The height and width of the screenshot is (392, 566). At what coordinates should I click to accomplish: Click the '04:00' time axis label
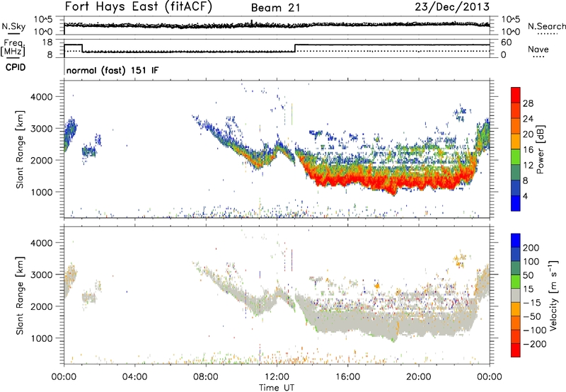pyautogui.click(x=135, y=377)
